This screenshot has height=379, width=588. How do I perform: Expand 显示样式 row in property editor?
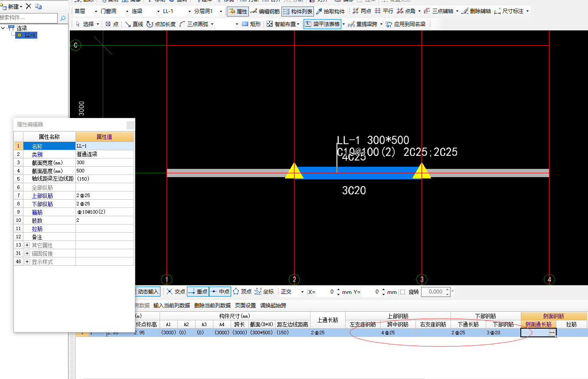27,262
